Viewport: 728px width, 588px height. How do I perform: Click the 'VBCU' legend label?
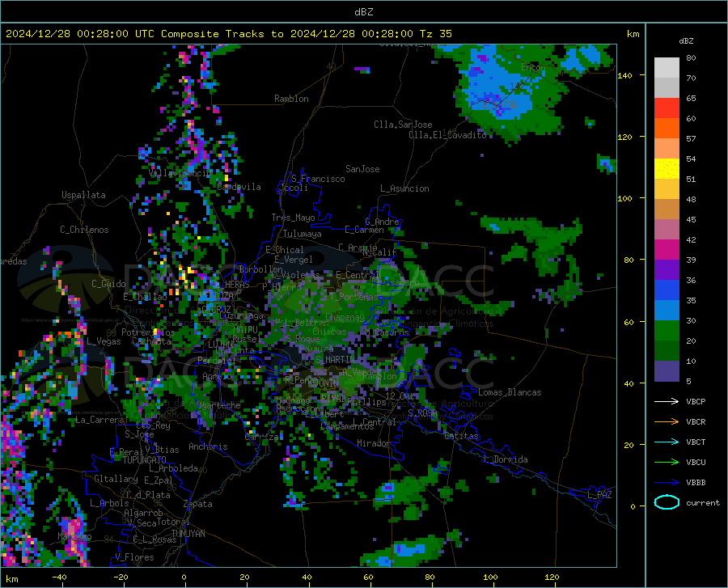pyautogui.click(x=696, y=463)
